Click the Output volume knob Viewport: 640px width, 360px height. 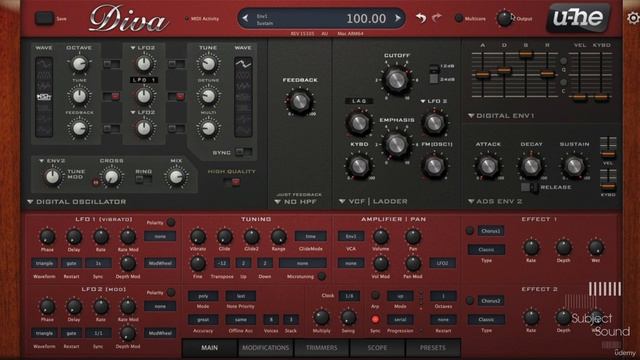pos(504,18)
